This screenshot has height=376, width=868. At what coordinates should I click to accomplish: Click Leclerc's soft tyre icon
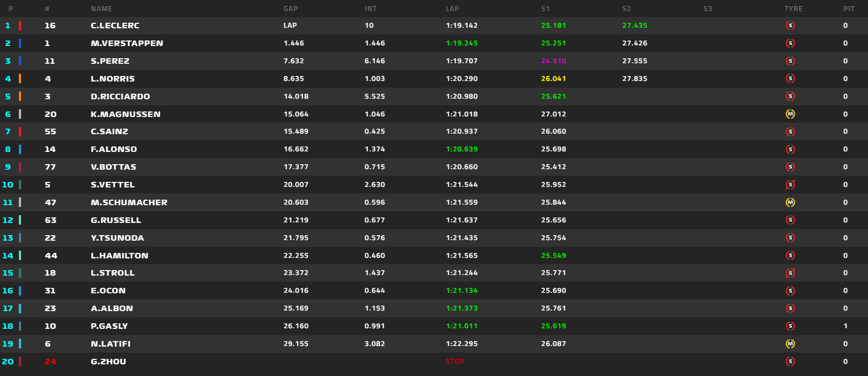point(790,26)
